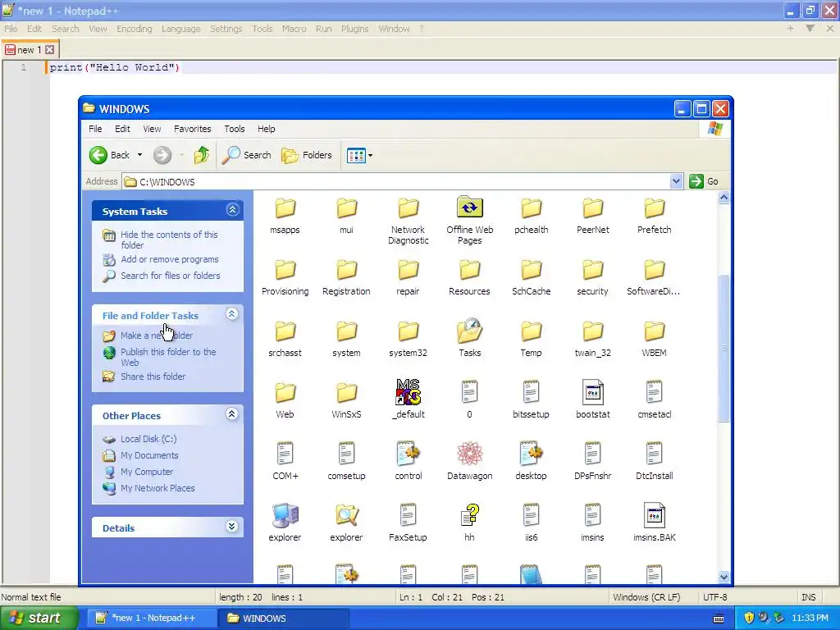Select the explorer application computer icon
The image size is (840, 630).
pyautogui.click(x=285, y=516)
